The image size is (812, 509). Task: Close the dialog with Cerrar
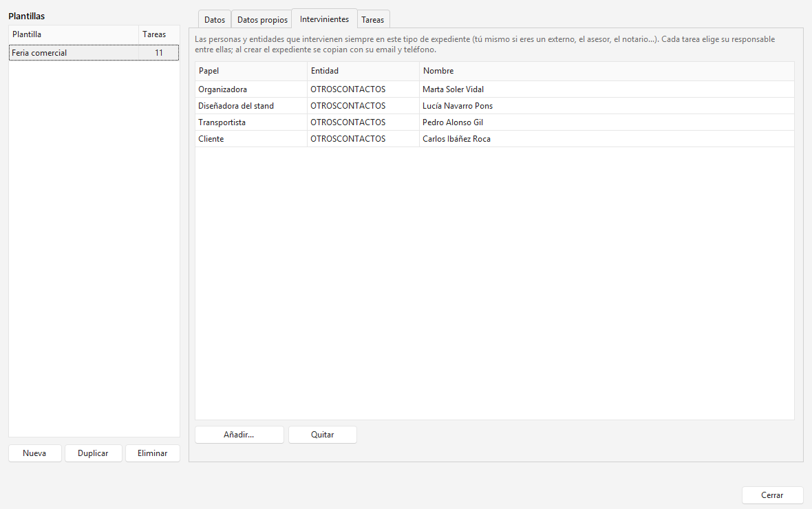click(x=772, y=495)
